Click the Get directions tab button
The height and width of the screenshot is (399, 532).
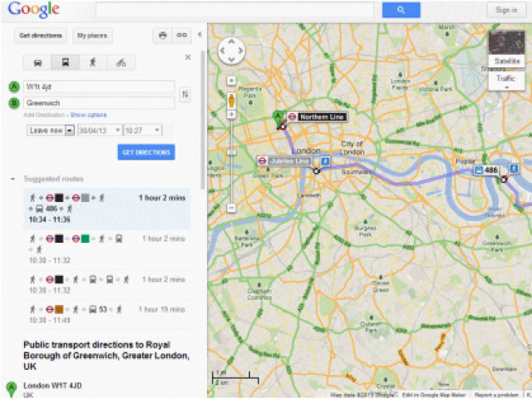click(41, 35)
